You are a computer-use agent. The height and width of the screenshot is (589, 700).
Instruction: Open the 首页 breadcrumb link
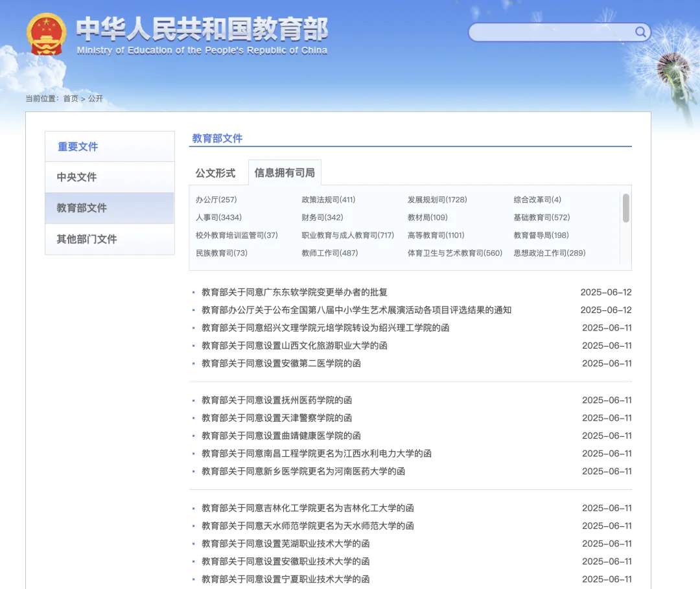(x=71, y=98)
